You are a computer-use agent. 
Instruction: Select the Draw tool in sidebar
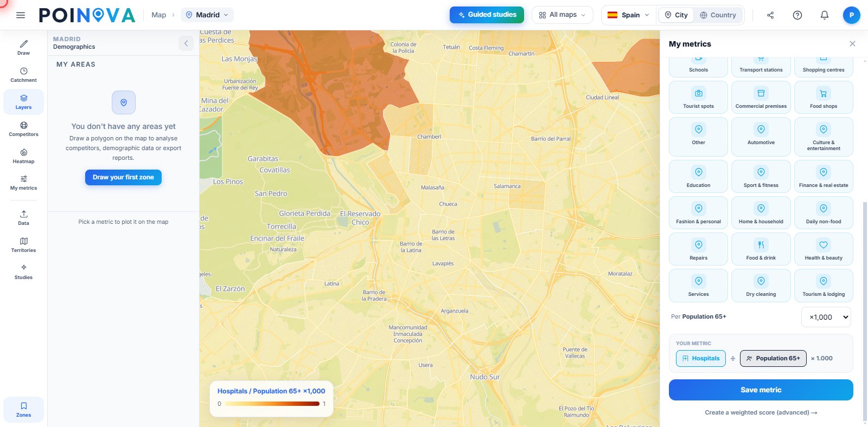[23, 48]
